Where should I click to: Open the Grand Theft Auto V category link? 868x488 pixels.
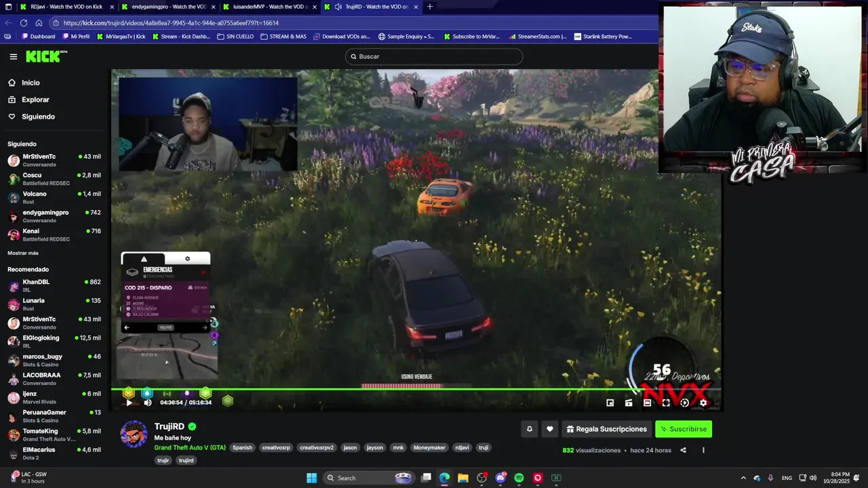[190, 448]
